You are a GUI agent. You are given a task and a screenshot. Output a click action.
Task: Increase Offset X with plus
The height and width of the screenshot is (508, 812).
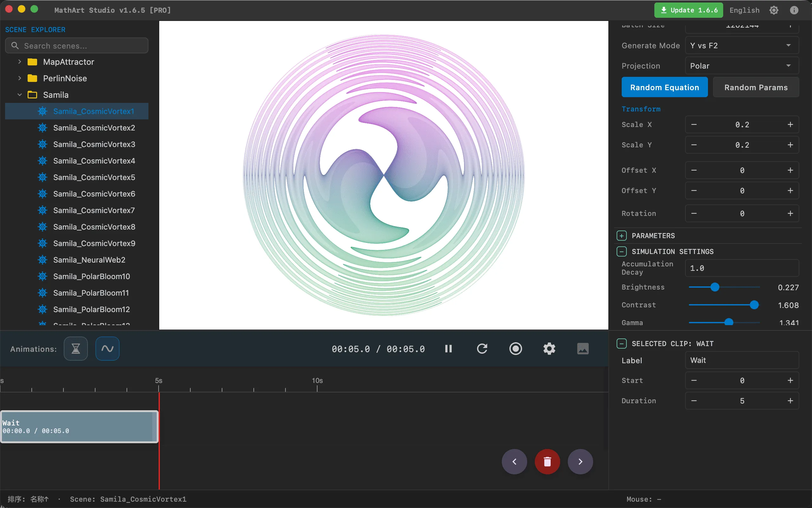(790, 170)
